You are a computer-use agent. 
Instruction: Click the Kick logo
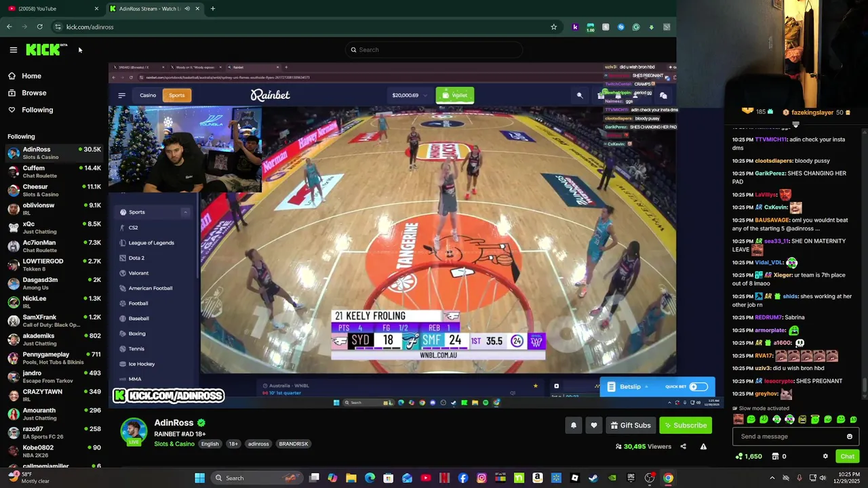coord(45,49)
